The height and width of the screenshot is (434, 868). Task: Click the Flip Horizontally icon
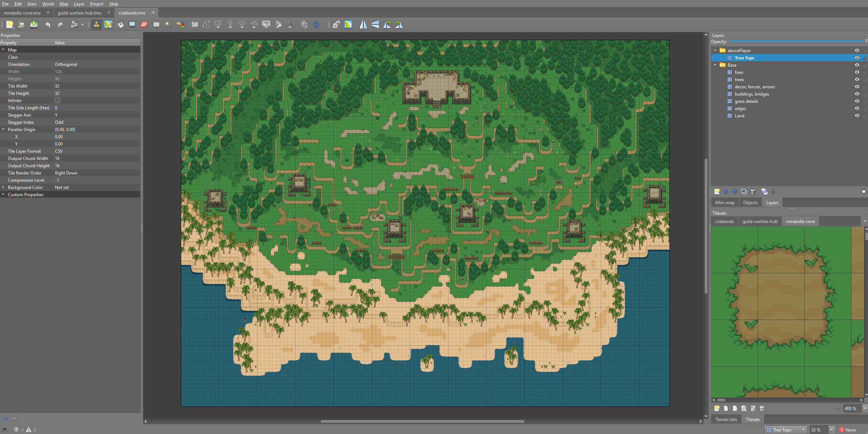tap(363, 25)
